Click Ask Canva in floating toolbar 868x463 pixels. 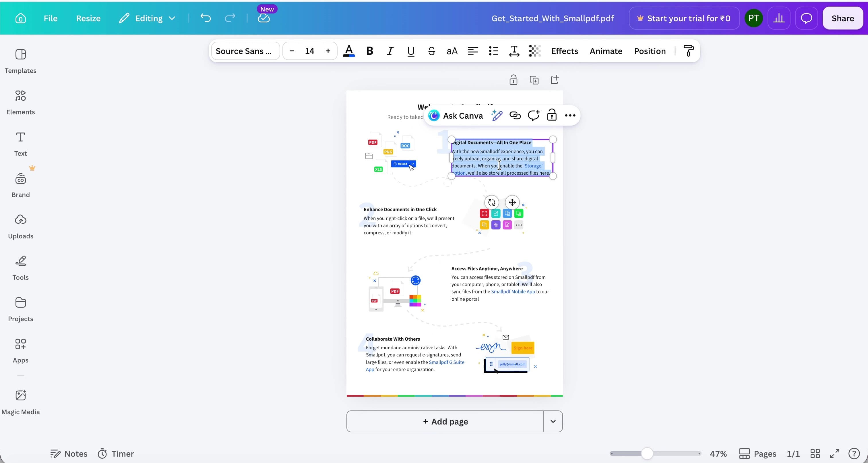click(456, 116)
